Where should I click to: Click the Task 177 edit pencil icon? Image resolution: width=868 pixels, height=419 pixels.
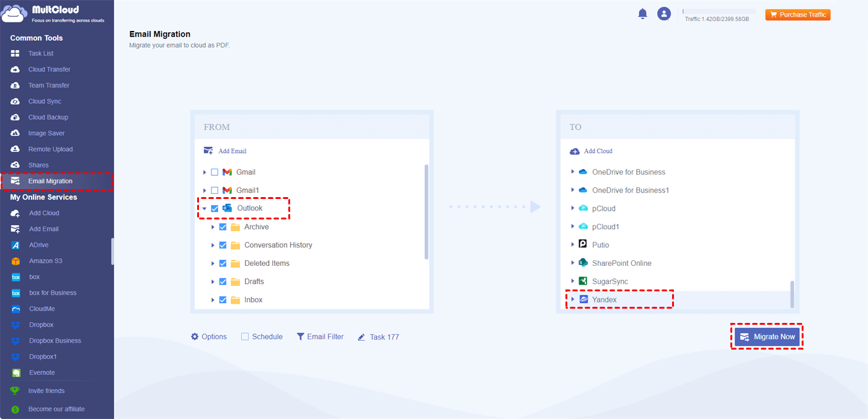click(361, 337)
